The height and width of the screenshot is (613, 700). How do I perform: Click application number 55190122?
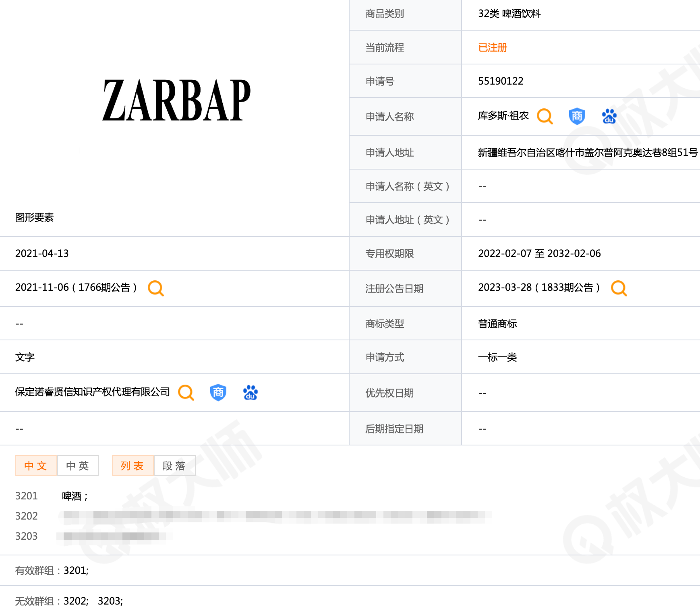(x=500, y=81)
